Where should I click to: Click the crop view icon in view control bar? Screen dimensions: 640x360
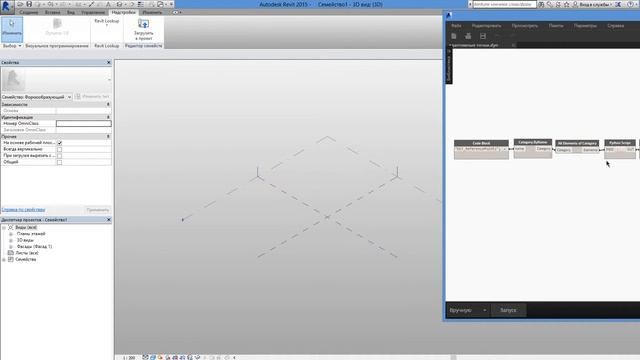point(175,357)
